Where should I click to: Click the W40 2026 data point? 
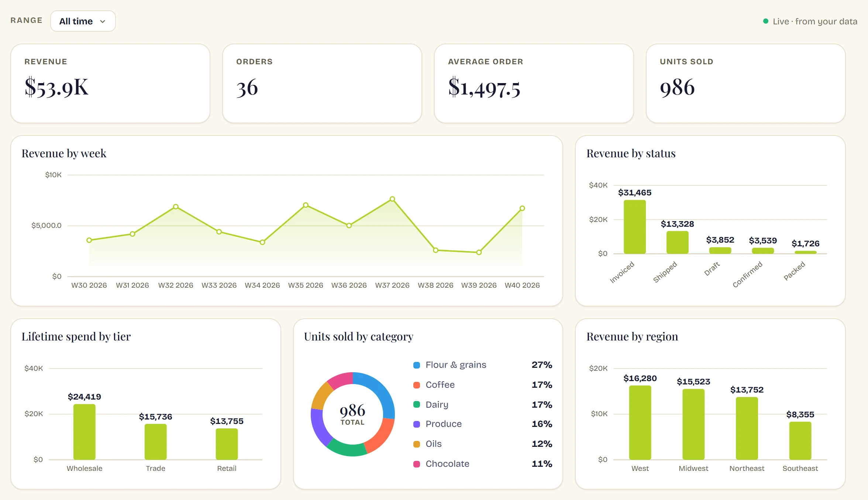[x=522, y=208]
